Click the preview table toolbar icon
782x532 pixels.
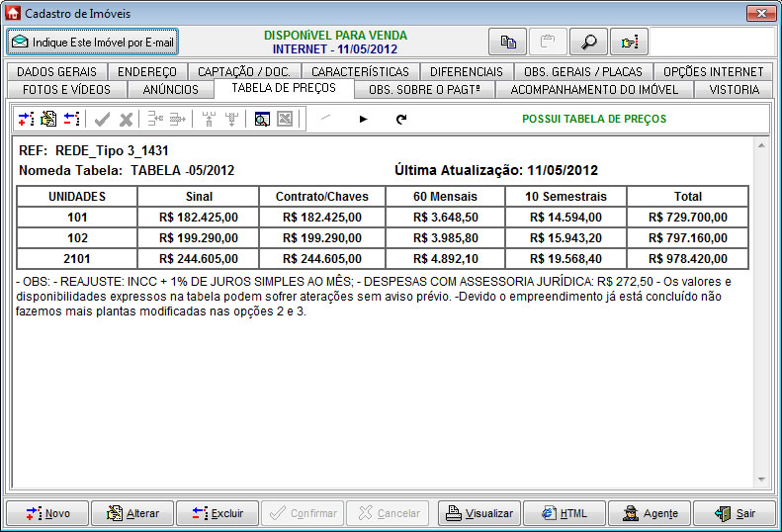[x=261, y=119]
